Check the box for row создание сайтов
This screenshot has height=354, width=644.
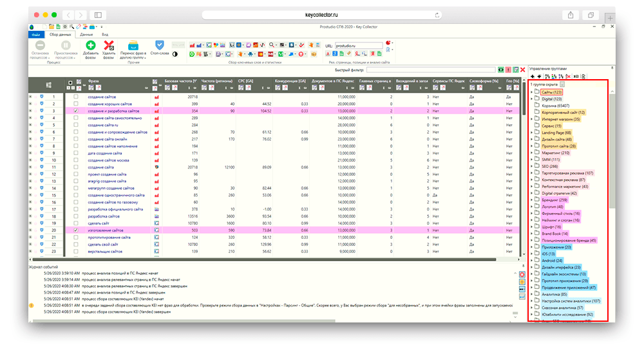[x=75, y=97]
